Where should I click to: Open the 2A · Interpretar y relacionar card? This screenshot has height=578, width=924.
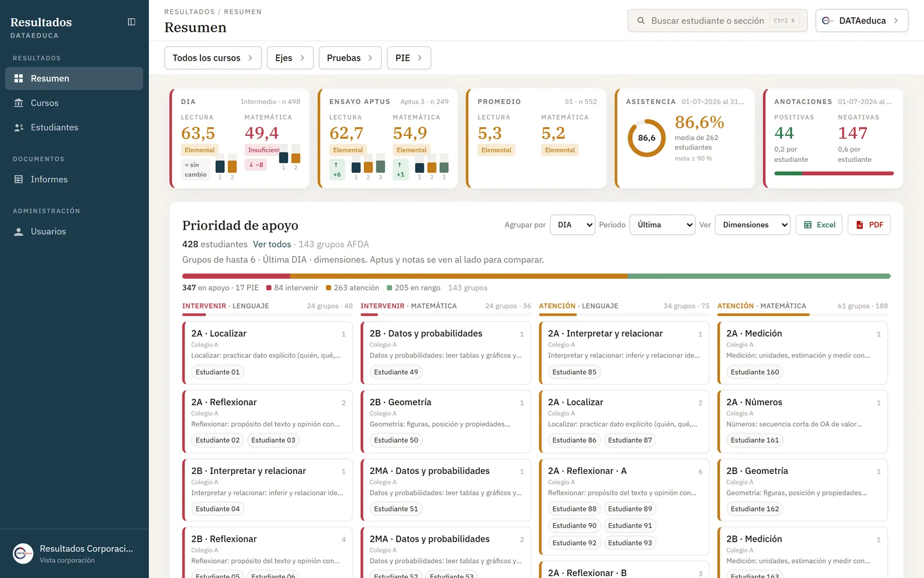point(624,353)
